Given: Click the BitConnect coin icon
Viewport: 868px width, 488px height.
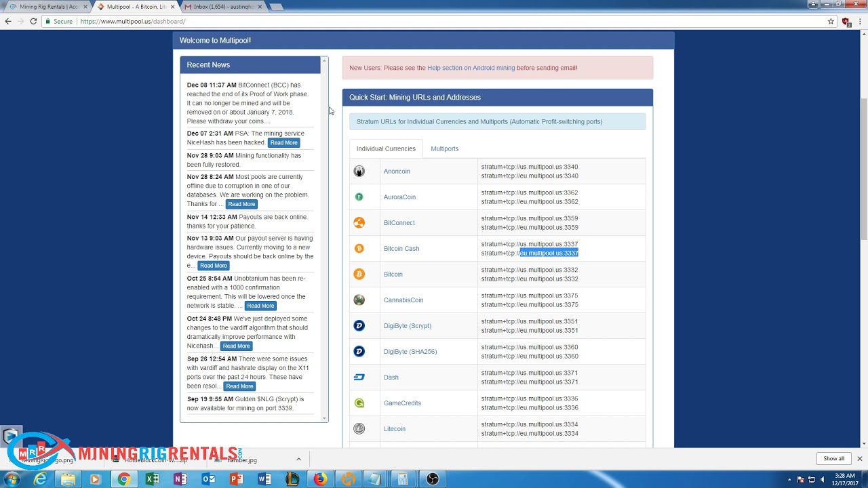Looking at the screenshot, I should [x=359, y=223].
